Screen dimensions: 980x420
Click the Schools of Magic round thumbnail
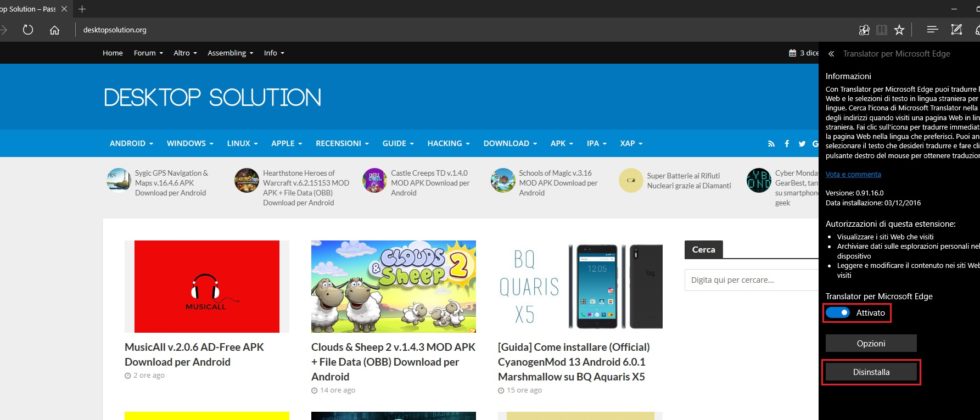point(502,180)
